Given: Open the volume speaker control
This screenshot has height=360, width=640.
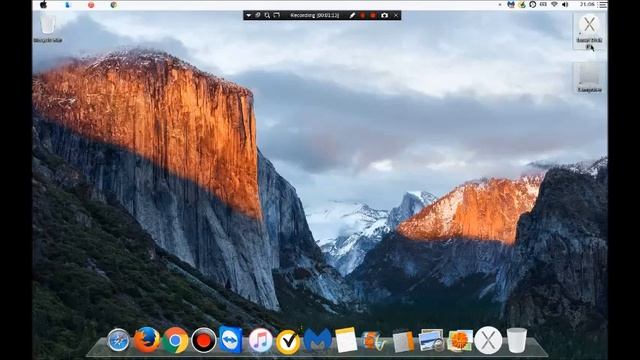Looking at the screenshot, I should [x=565, y=4].
